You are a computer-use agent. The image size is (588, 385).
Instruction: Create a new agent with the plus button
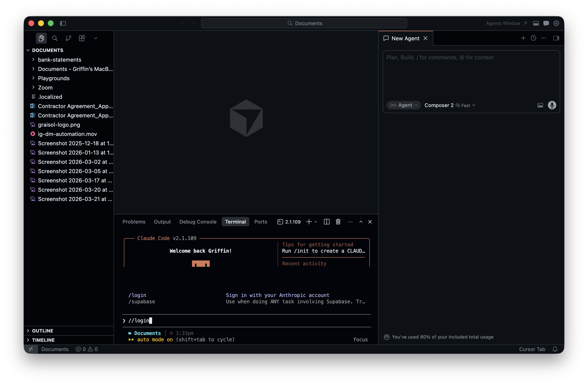523,38
